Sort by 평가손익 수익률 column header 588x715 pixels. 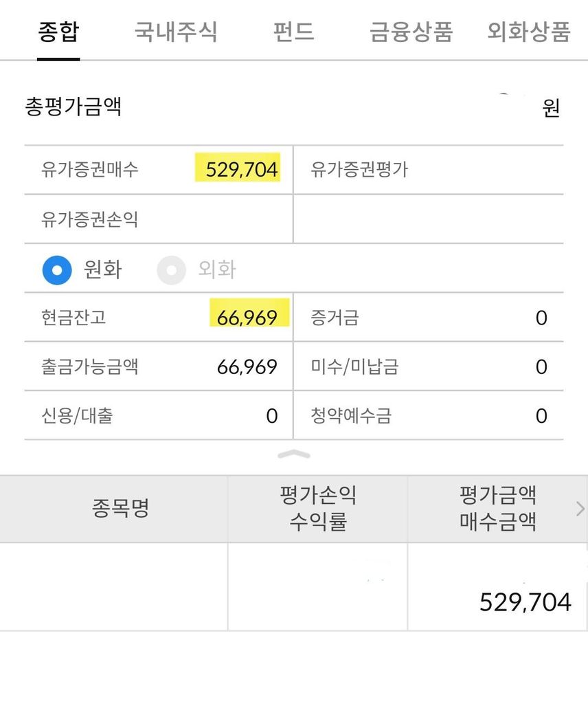tap(317, 509)
